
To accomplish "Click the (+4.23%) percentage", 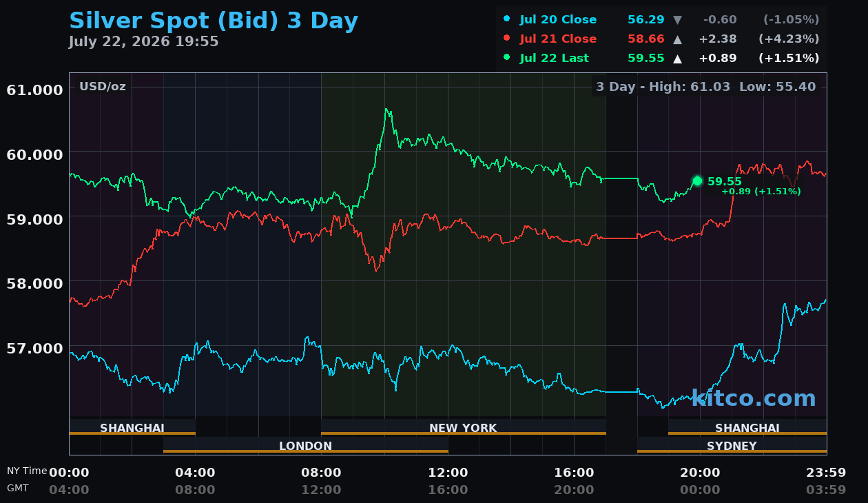I will pos(789,39).
